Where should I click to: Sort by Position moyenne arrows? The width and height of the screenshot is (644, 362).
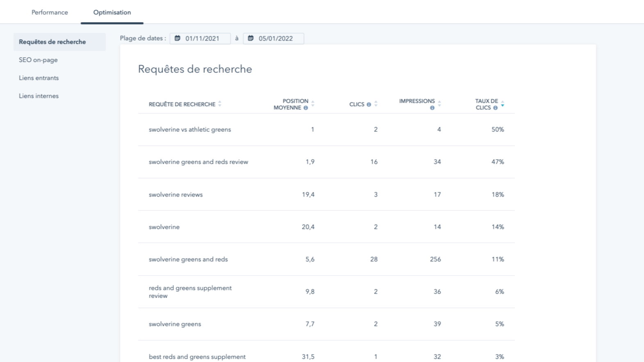tap(313, 104)
